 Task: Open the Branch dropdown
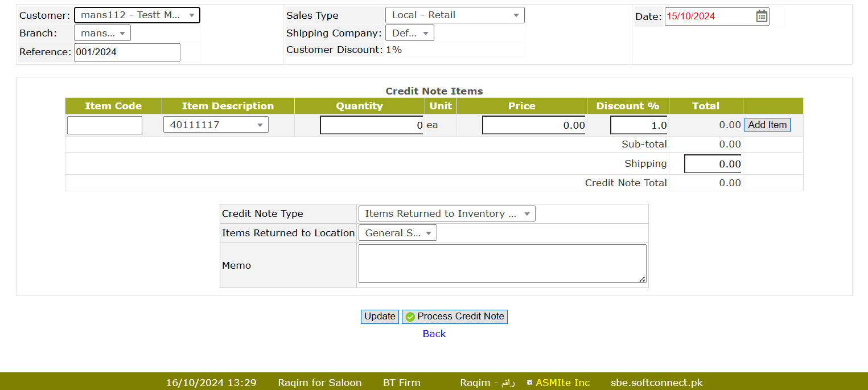(x=102, y=33)
